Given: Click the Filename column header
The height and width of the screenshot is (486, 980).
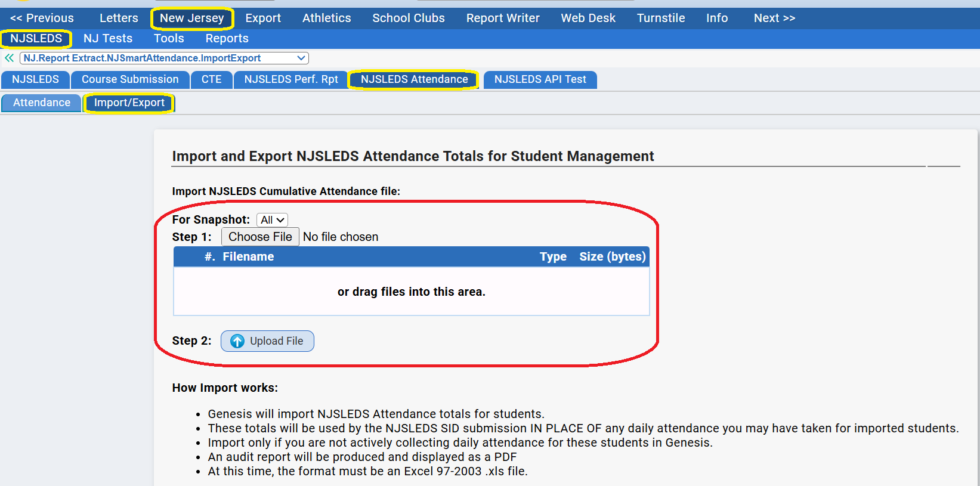Looking at the screenshot, I should [248, 256].
